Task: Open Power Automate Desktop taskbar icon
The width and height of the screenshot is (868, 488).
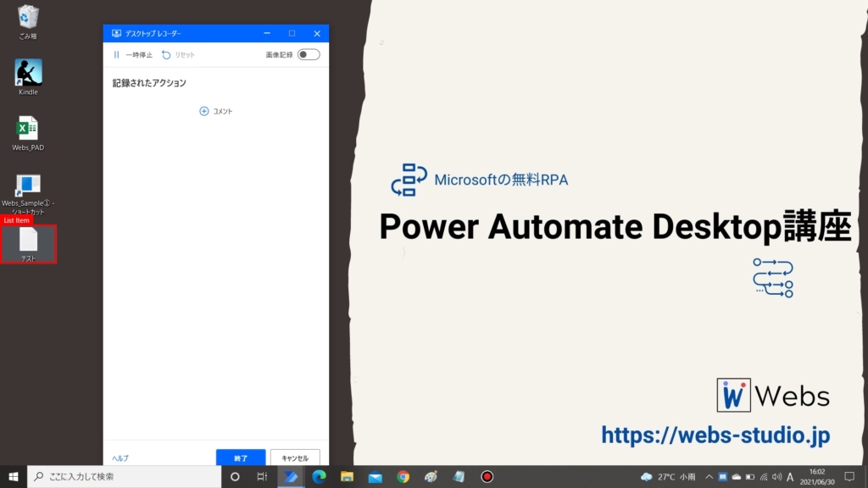Action: (x=292, y=476)
